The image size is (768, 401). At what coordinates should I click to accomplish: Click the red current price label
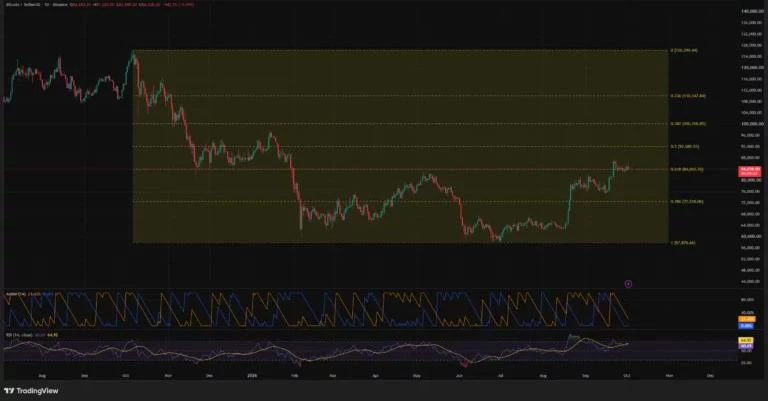point(749,171)
